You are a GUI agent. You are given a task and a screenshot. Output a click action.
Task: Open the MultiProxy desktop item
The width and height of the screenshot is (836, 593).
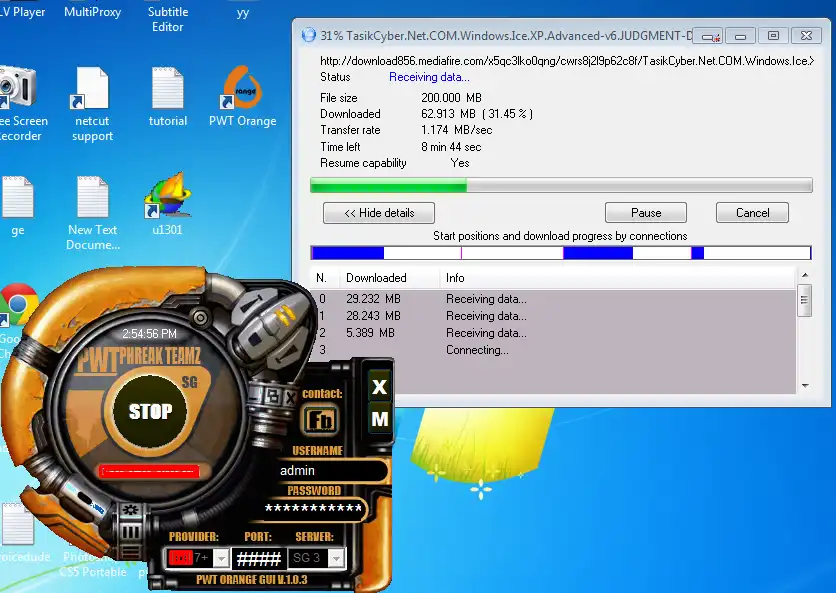[92, 12]
